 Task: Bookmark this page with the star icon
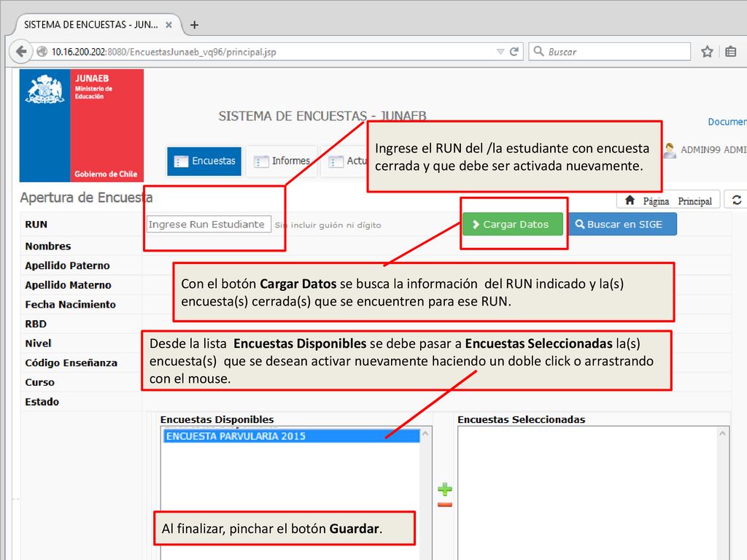click(707, 52)
